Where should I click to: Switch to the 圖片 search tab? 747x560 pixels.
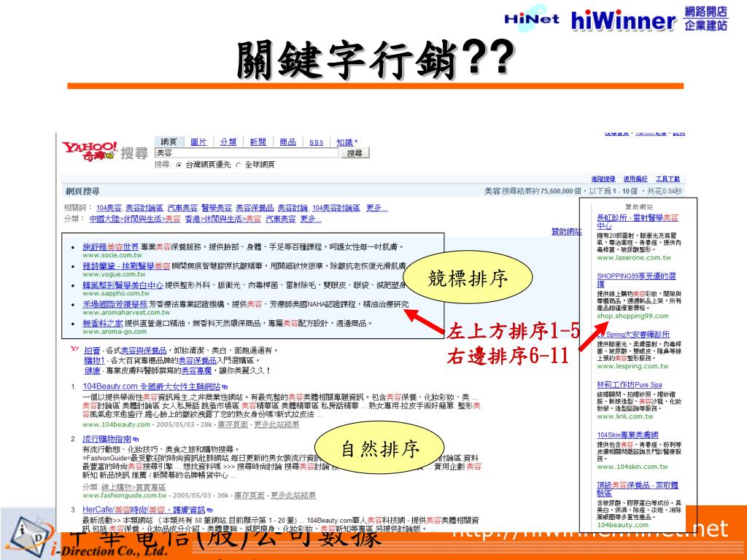point(198,142)
